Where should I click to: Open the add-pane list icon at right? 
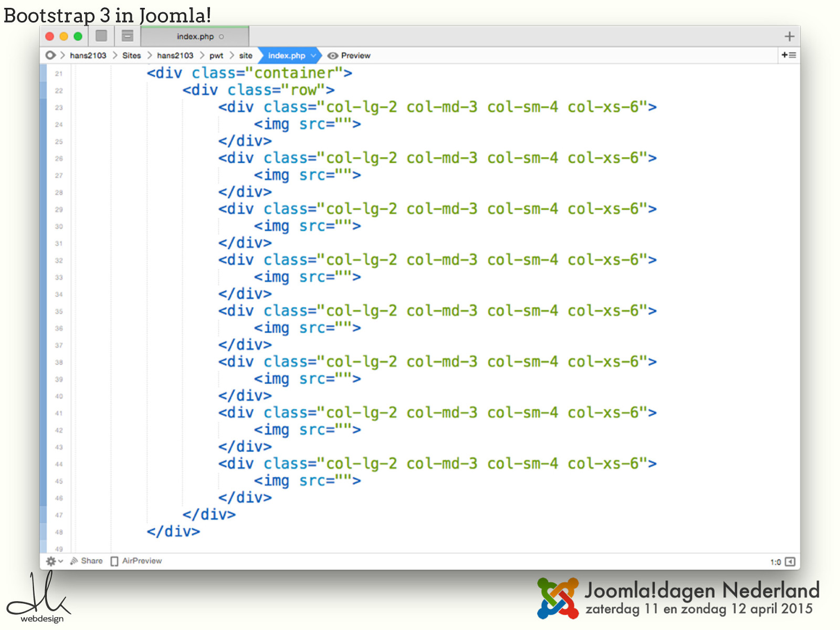tap(789, 55)
